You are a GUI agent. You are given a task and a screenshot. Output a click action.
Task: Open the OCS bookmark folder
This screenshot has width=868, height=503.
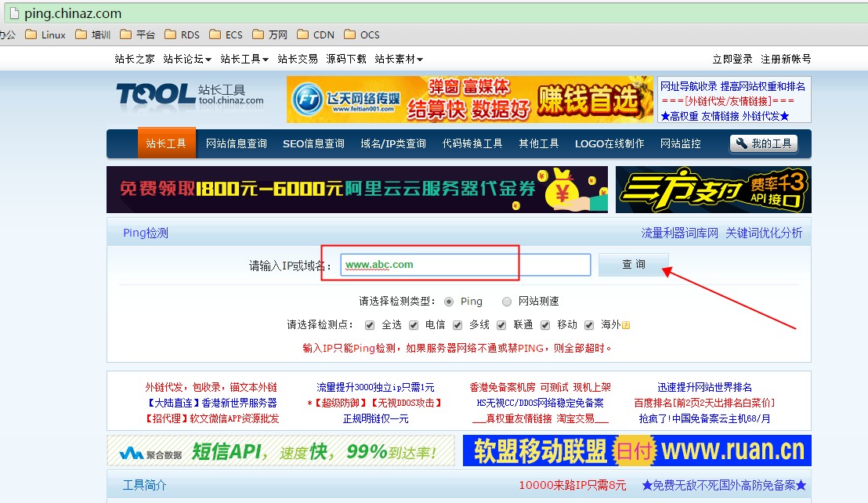click(x=362, y=34)
